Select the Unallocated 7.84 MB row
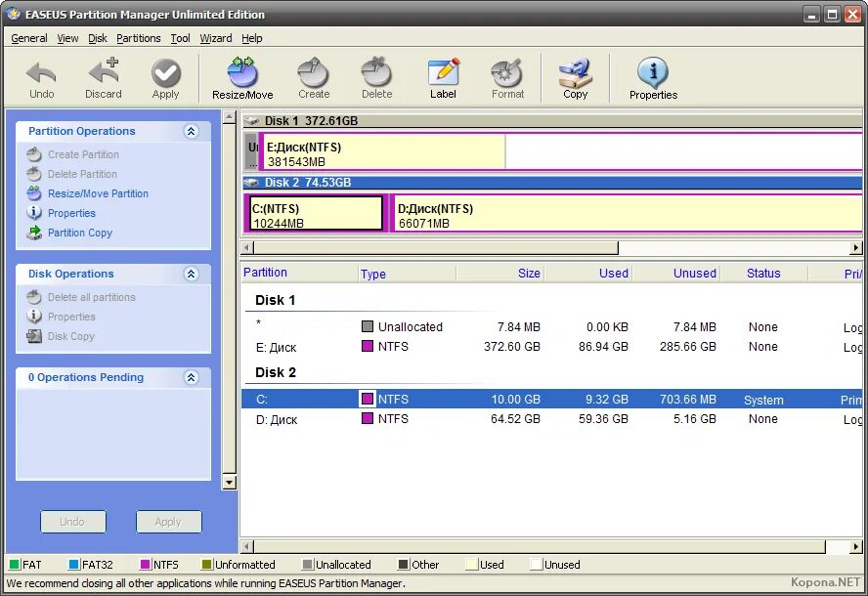Image resolution: width=868 pixels, height=596 pixels. coord(552,327)
